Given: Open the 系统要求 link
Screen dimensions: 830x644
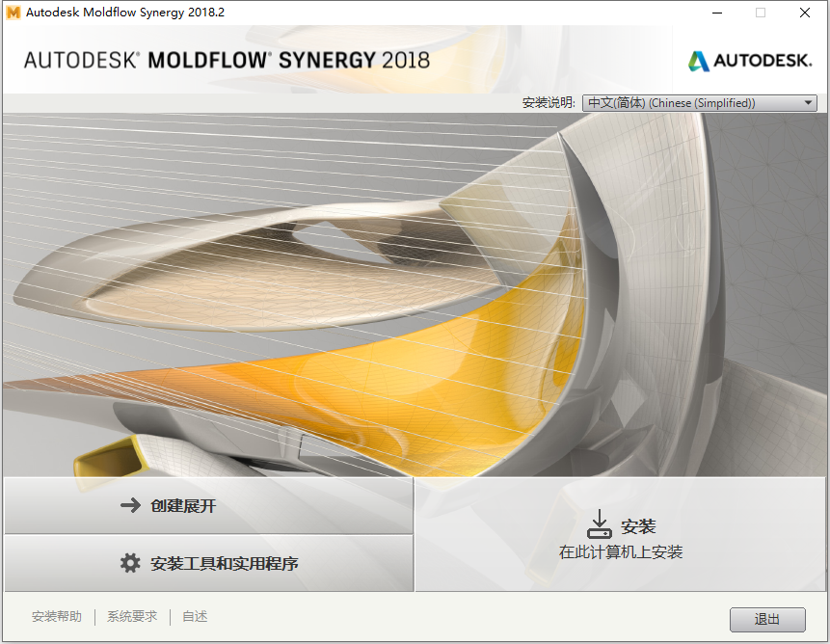Looking at the screenshot, I should tap(132, 616).
